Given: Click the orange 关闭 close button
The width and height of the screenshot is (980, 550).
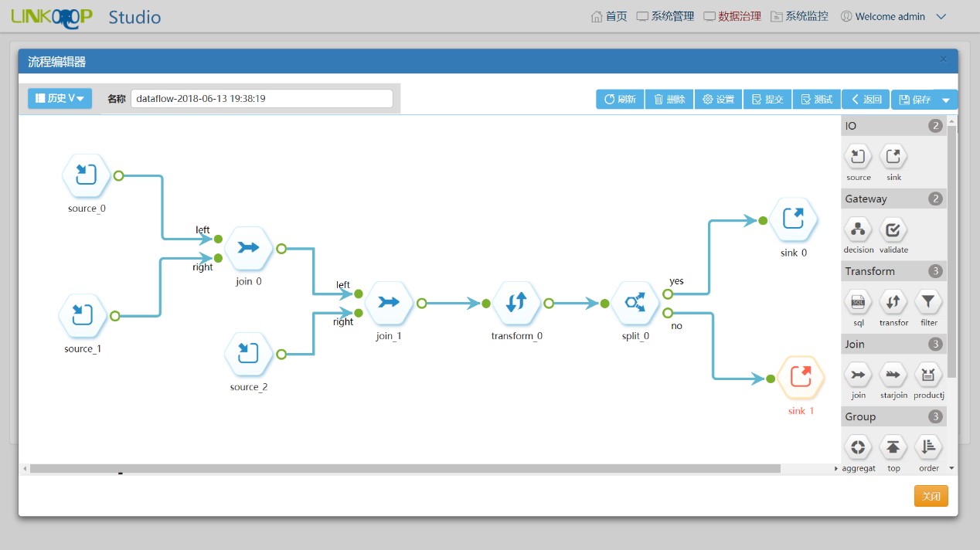Looking at the screenshot, I should coord(931,496).
